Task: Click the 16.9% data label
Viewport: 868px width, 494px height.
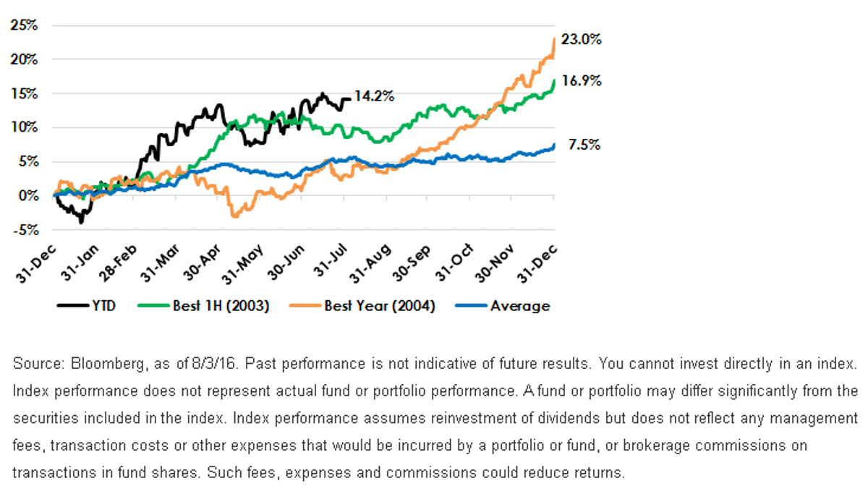Action: tap(581, 81)
